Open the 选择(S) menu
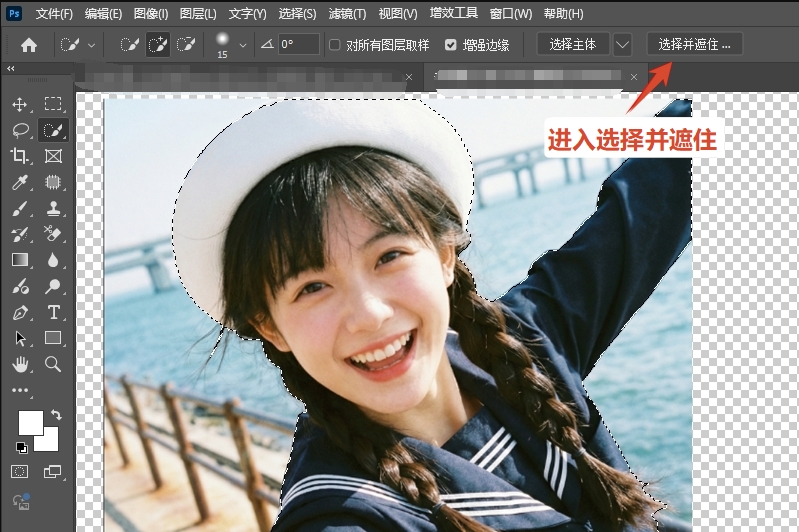 coord(297,14)
